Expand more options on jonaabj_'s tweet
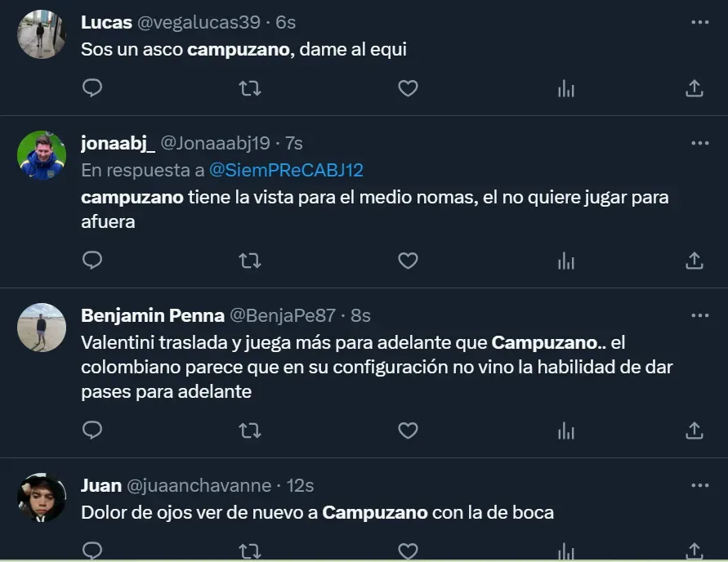 tap(699, 143)
